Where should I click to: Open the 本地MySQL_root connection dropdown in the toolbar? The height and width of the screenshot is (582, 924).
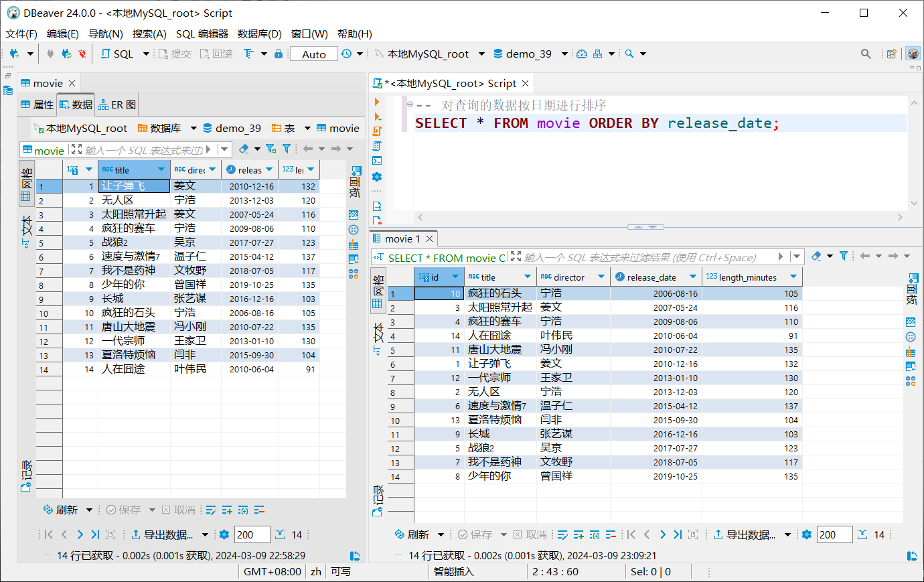482,54
